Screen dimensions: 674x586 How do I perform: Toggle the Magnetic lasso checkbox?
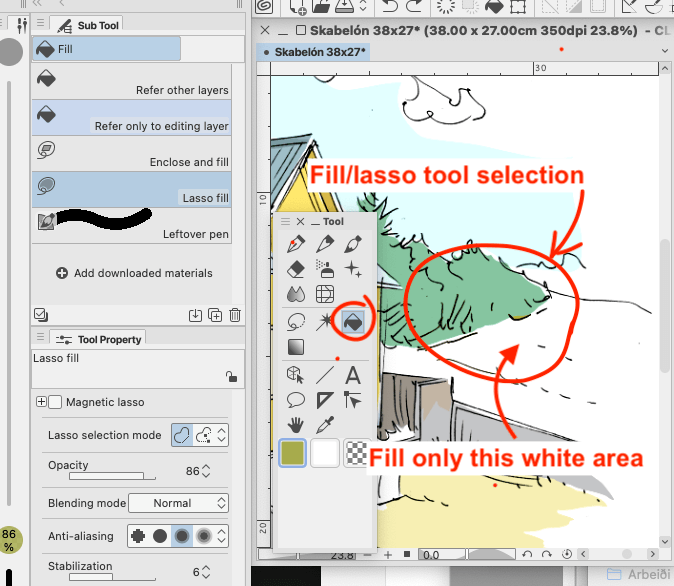pos(55,402)
